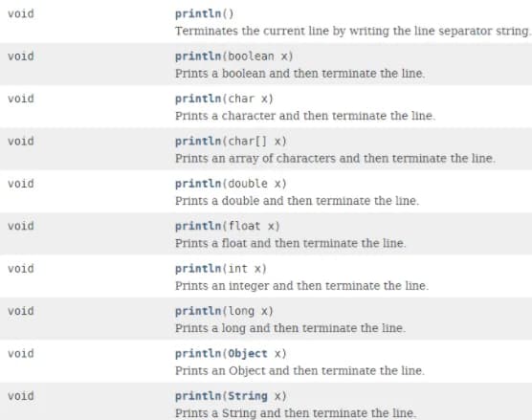The image size is (532, 420).
Task: Open the println(int x) method link
Action: (x=198, y=269)
